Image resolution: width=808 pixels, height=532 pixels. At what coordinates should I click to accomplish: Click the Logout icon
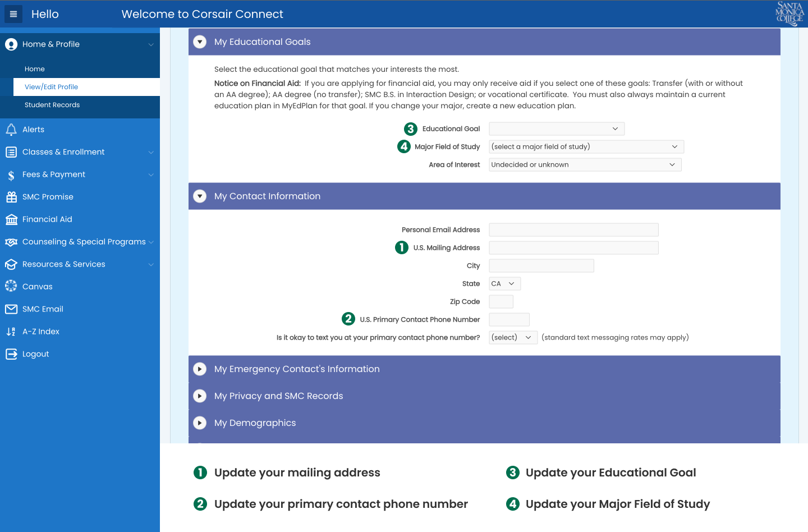[x=11, y=354]
